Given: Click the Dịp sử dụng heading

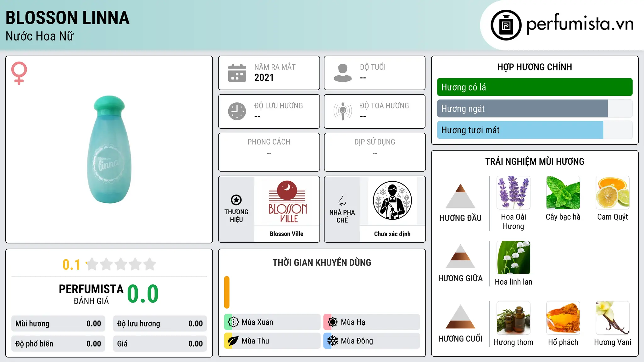Looking at the screenshot, I should [x=375, y=142].
